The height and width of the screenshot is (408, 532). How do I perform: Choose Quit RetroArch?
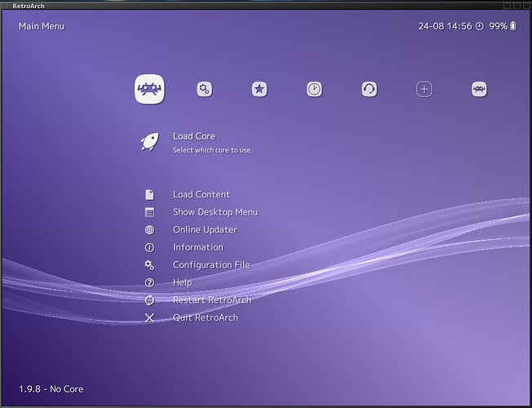[206, 317]
